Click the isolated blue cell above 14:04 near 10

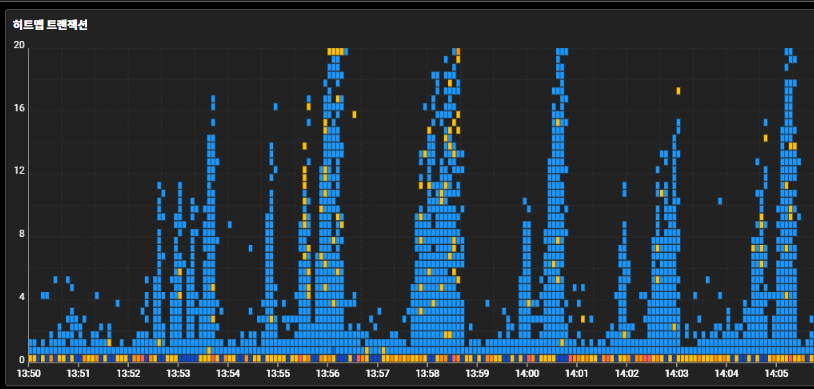click(720, 201)
